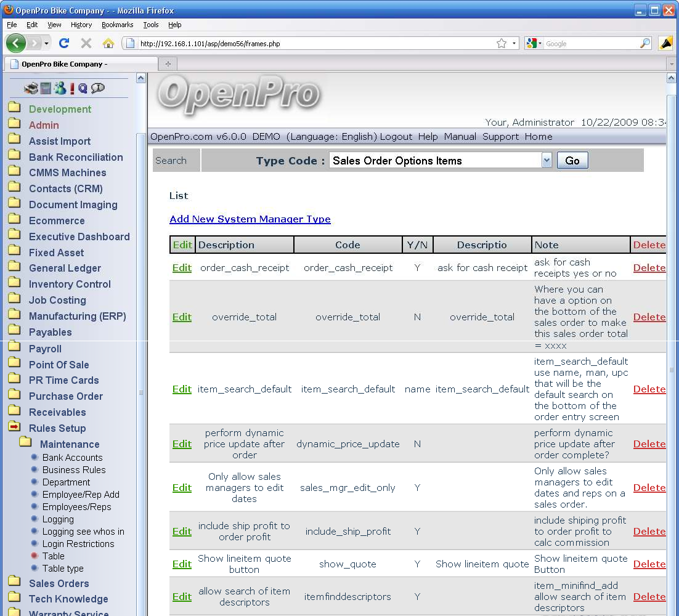Click the printer icon in sidebar
The height and width of the screenshot is (616, 679).
coord(31,89)
